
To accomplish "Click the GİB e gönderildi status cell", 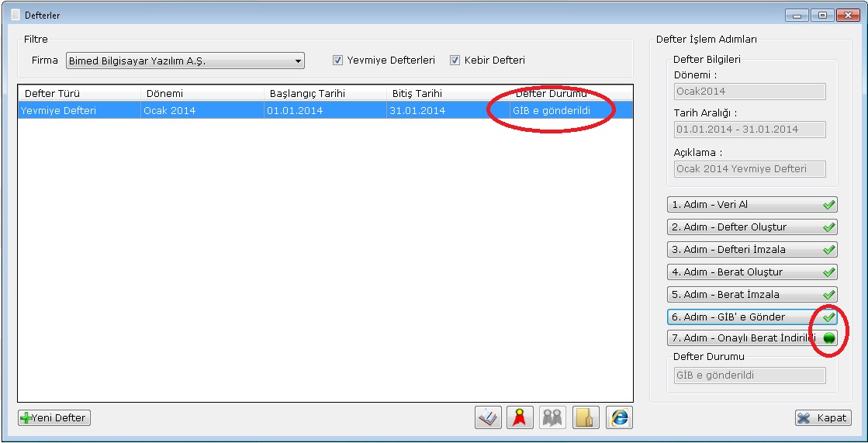I will point(571,110).
